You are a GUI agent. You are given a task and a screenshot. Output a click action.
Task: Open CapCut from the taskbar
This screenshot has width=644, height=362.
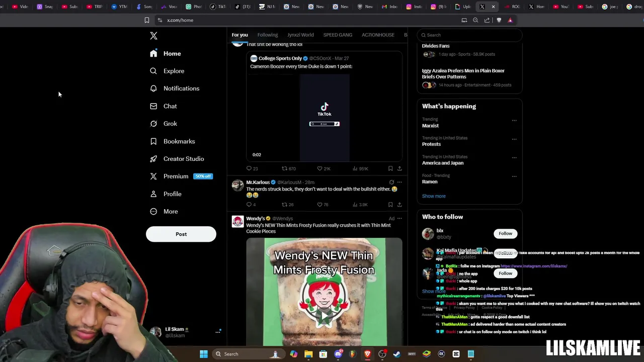point(456,354)
